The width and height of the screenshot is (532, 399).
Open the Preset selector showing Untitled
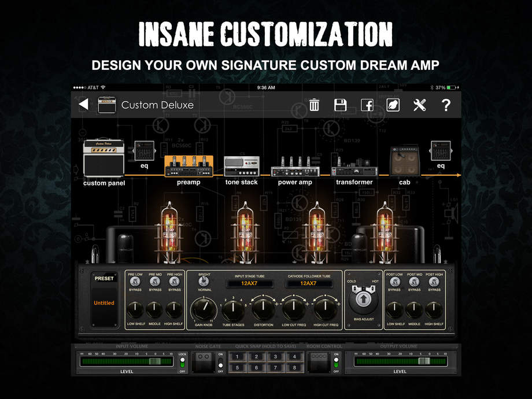point(105,302)
